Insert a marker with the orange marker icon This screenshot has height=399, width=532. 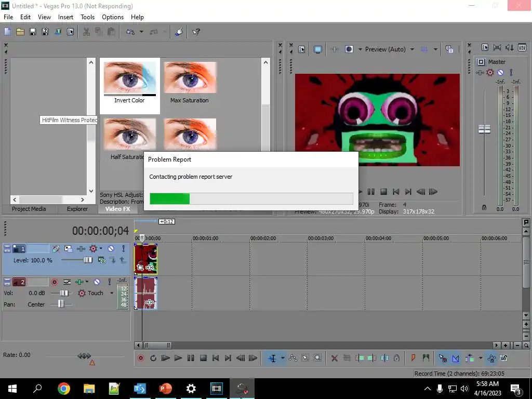coord(413,358)
